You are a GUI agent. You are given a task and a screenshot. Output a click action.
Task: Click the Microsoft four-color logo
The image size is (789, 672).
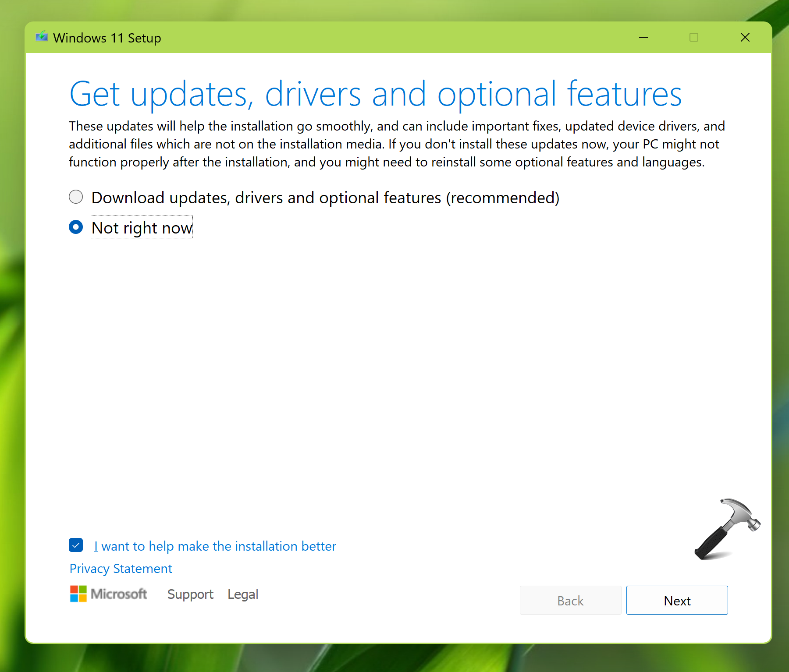[x=78, y=594]
